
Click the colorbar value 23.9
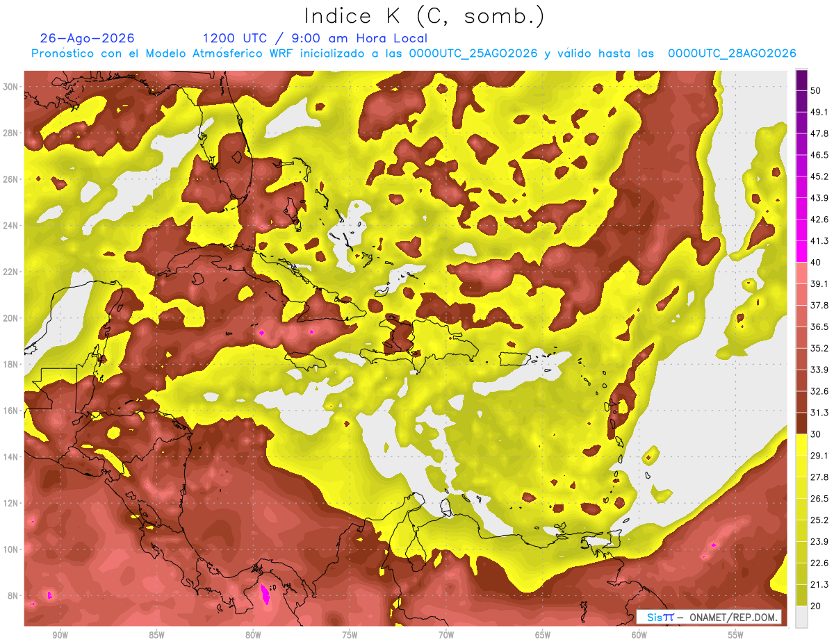pyautogui.click(x=819, y=541)
